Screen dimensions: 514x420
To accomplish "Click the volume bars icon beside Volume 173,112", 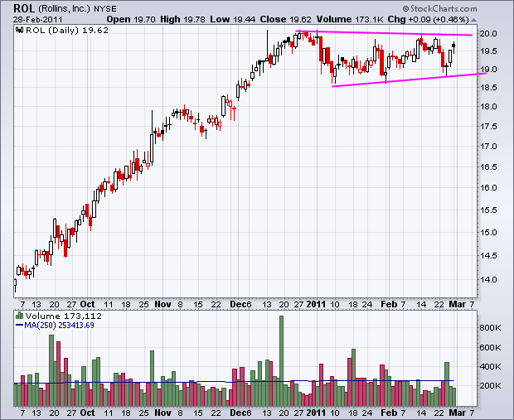I will (x=19, y=316).
